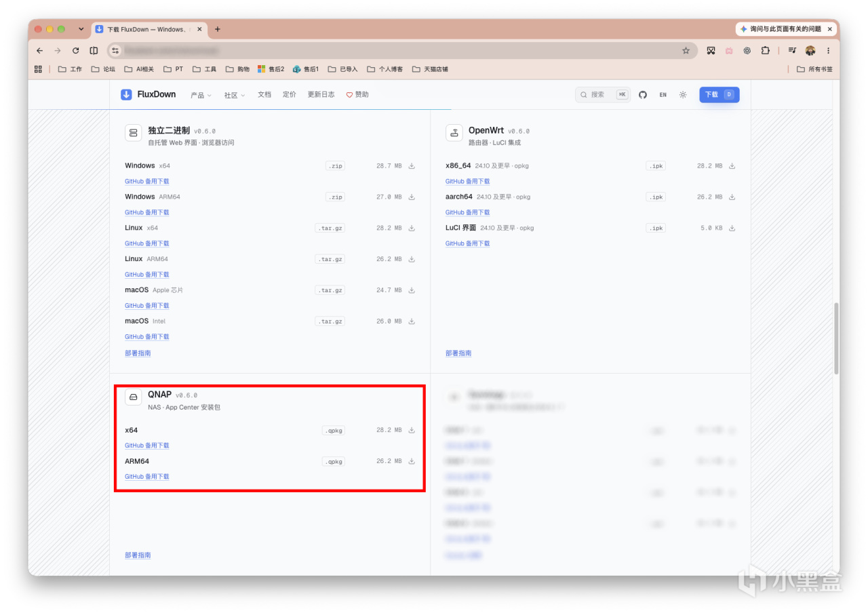Viewport: 868px width, 613px height.
Task: Open the FluxDown GitHub repository icon
Action: click(643, 95)
